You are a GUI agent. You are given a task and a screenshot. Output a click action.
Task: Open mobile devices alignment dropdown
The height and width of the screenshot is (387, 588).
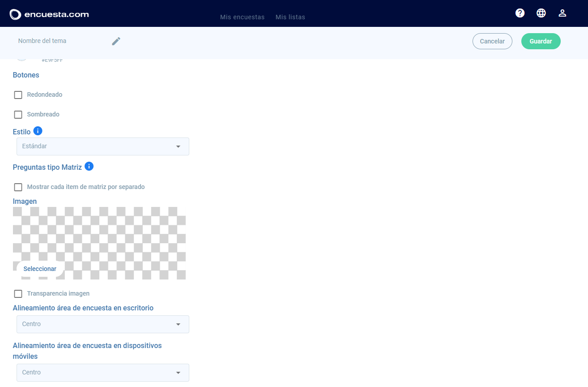pos(102,373)
